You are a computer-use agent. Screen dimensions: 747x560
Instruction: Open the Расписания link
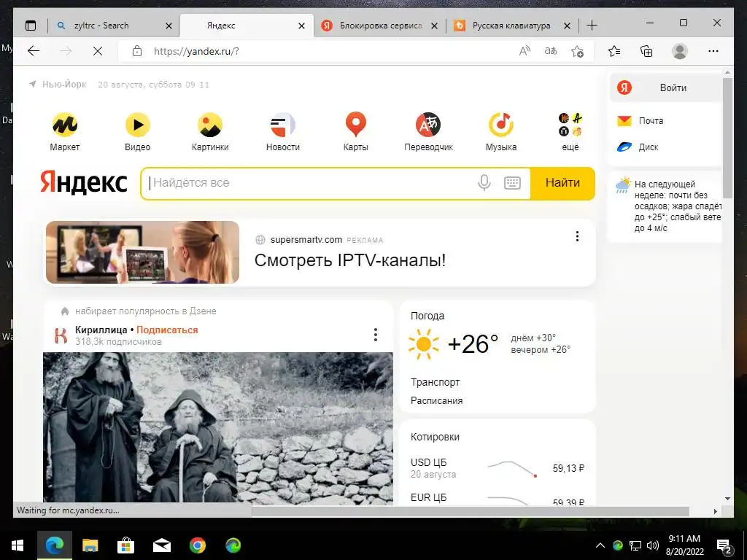[436, 401]
